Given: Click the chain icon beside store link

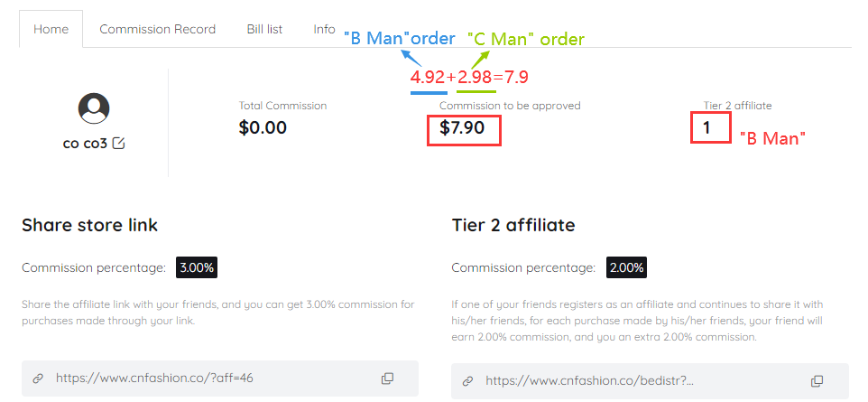Looking at the screenshot, I should 38,379.
